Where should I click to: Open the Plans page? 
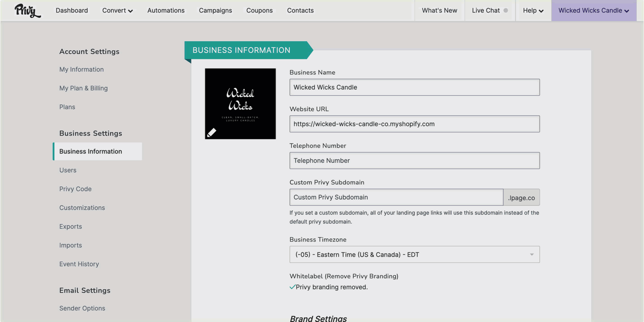tap(67, 107)
